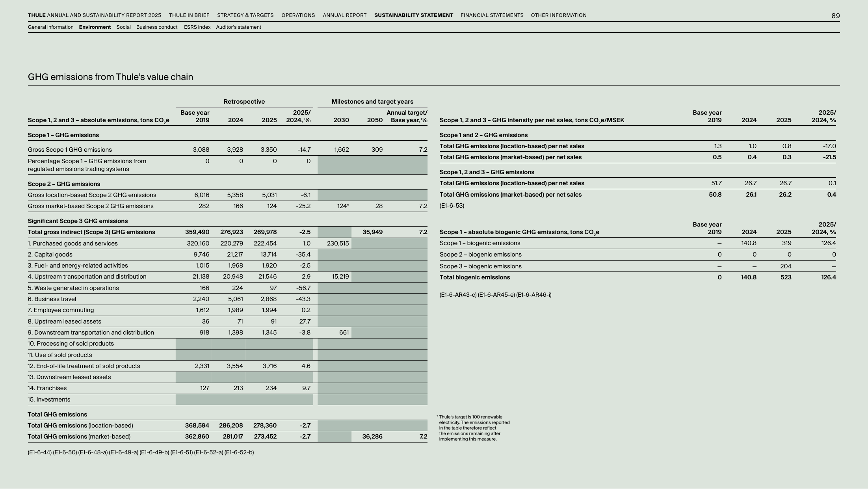The height and width of the screenshot is (489, 868).
Task: Click '12. End-of-life treatment of sold products' label
Action: 84,366
